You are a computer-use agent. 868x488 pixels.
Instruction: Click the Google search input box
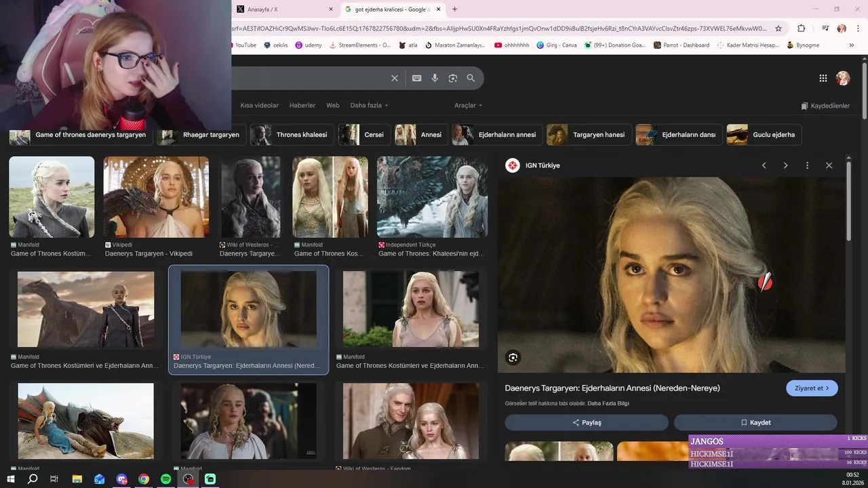(x=309, y=78)
